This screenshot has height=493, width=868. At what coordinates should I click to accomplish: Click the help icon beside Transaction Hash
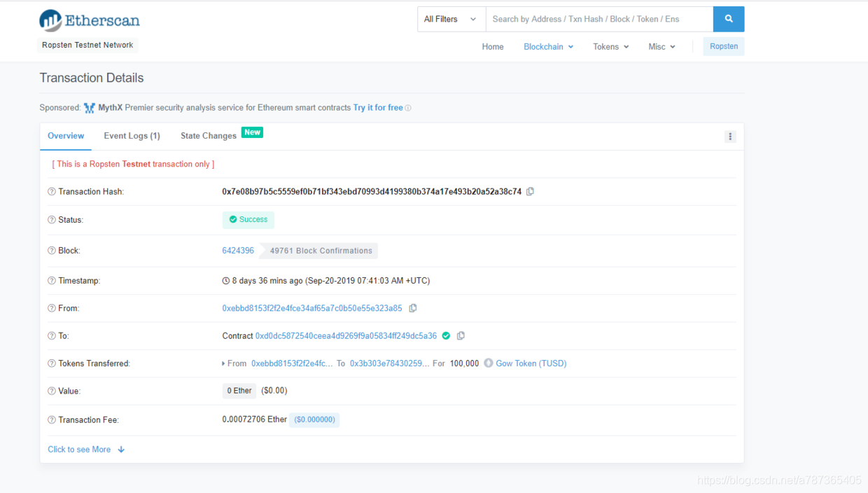(x=52, y=192)
